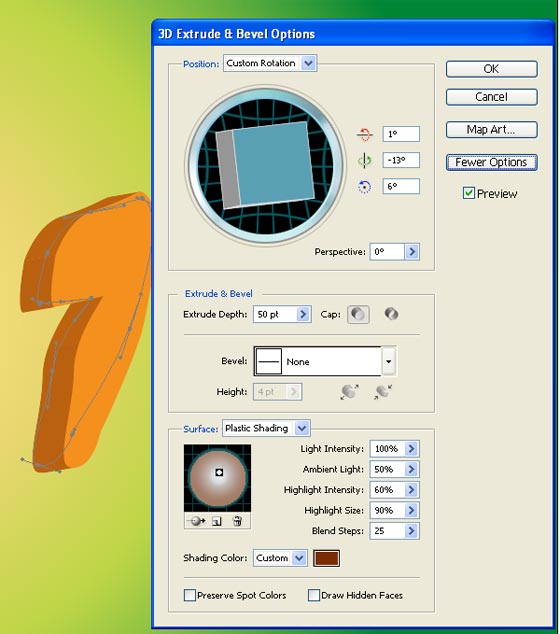The image size is (560, 634).
Task: Click Fewer Options button
Action: pyautogui.click(x=492, y=162)
